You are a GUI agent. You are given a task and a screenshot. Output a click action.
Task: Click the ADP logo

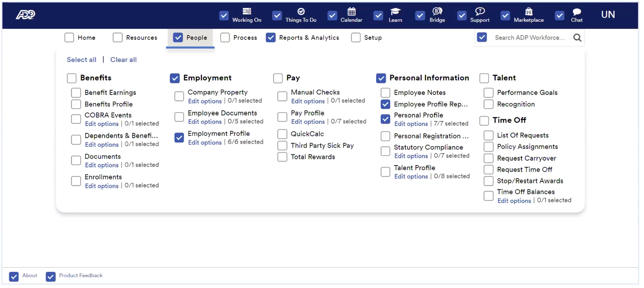pyautogui.click(x=25, y=15)
